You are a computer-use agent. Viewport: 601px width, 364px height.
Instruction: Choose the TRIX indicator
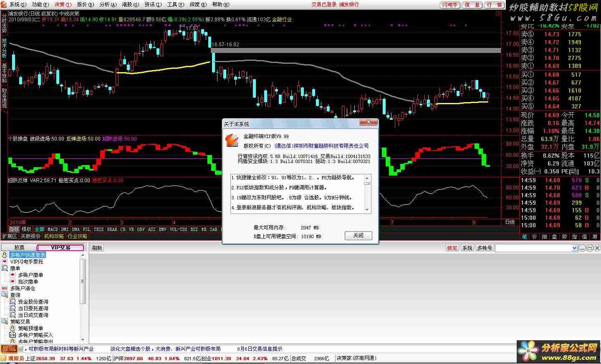(x=98, y=229)
